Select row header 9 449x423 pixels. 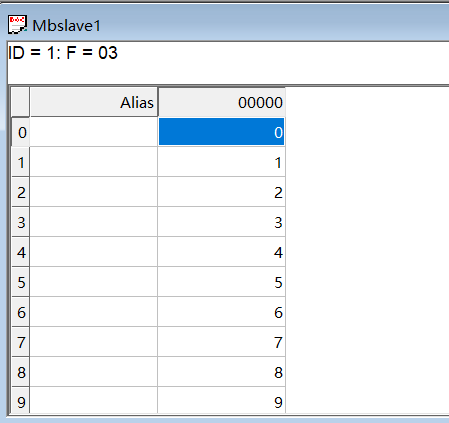(21, 401)
